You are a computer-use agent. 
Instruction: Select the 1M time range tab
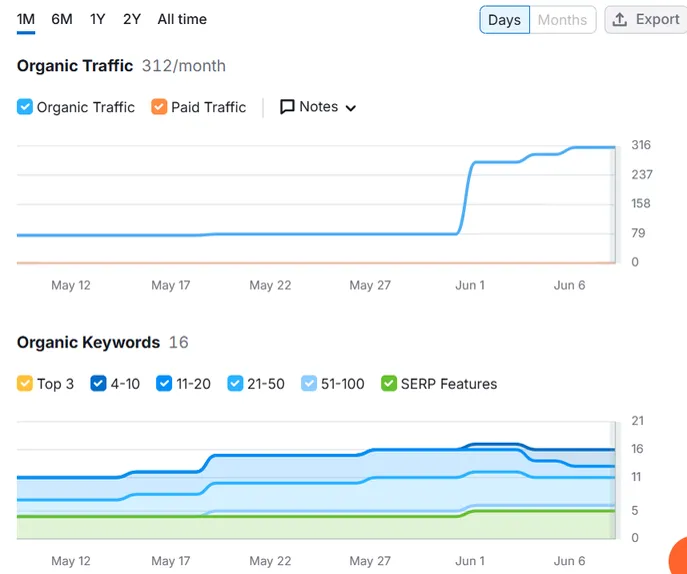click(x=26, y=20)
